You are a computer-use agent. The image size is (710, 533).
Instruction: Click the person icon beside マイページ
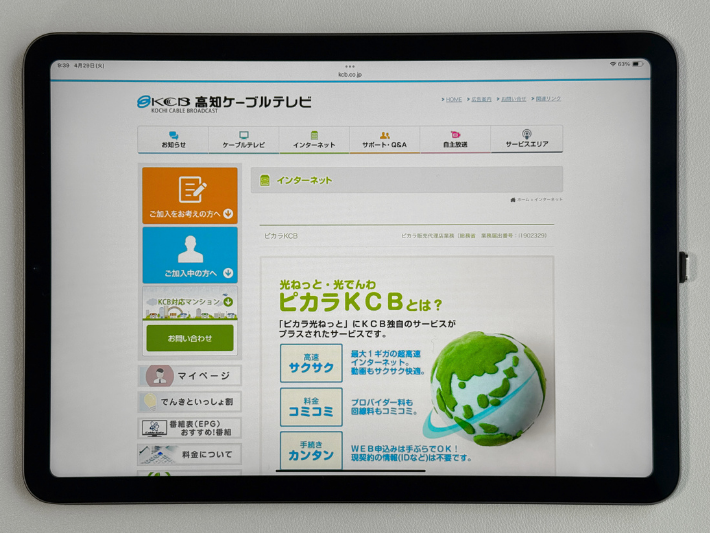coord(159,375)
